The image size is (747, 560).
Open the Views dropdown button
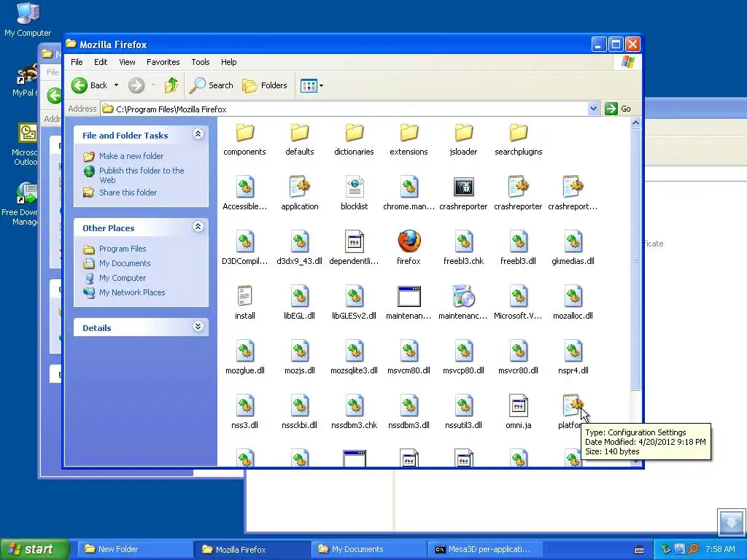[312, 86]
